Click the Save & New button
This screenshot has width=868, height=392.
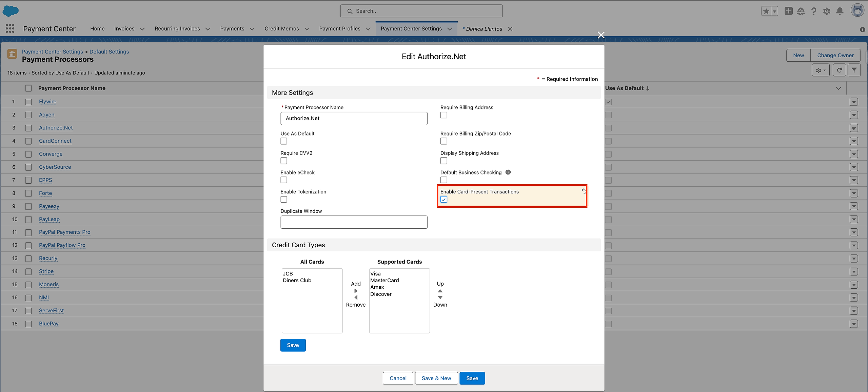point(436,378)
